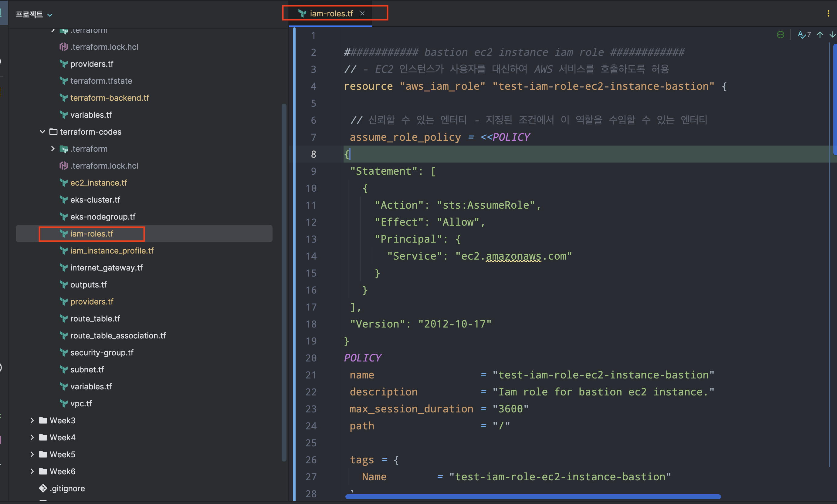Open the typo inspections widget showing 7
Viewport: 837px width, 504px height.
click(804, 35)
